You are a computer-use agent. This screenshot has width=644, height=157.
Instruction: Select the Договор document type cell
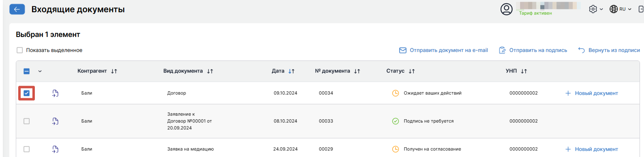[177, 93]
